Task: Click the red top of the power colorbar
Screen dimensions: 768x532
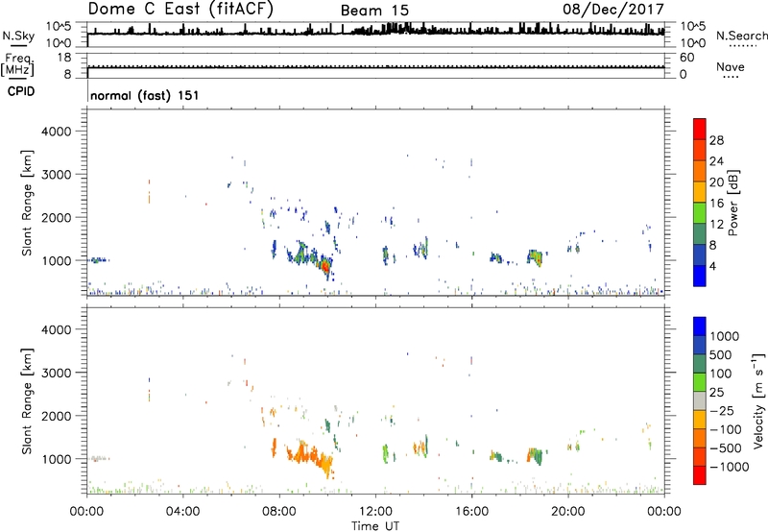Action: tap(700, 129)
